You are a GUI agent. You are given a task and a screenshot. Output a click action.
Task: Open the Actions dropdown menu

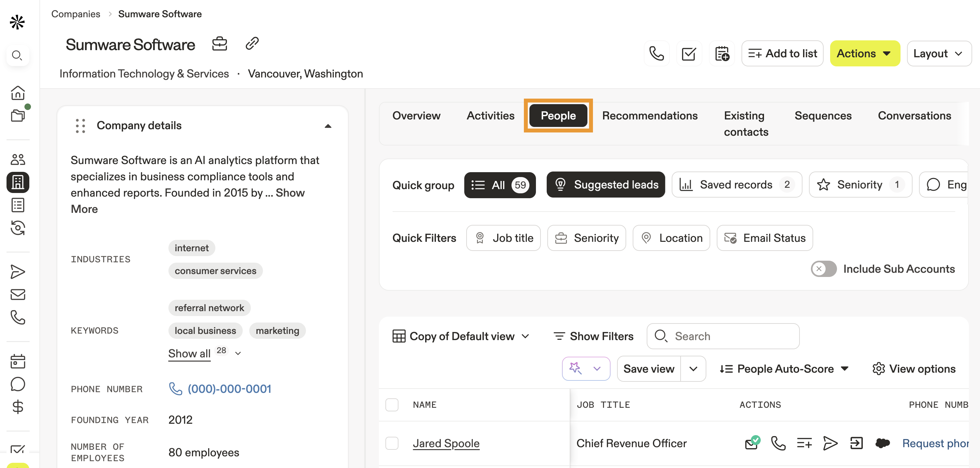(864, 54)
